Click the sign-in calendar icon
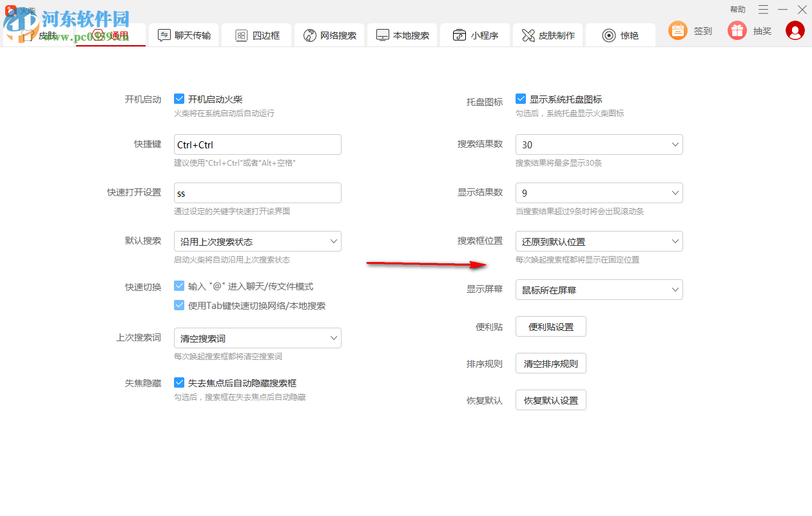 [677, 30]
